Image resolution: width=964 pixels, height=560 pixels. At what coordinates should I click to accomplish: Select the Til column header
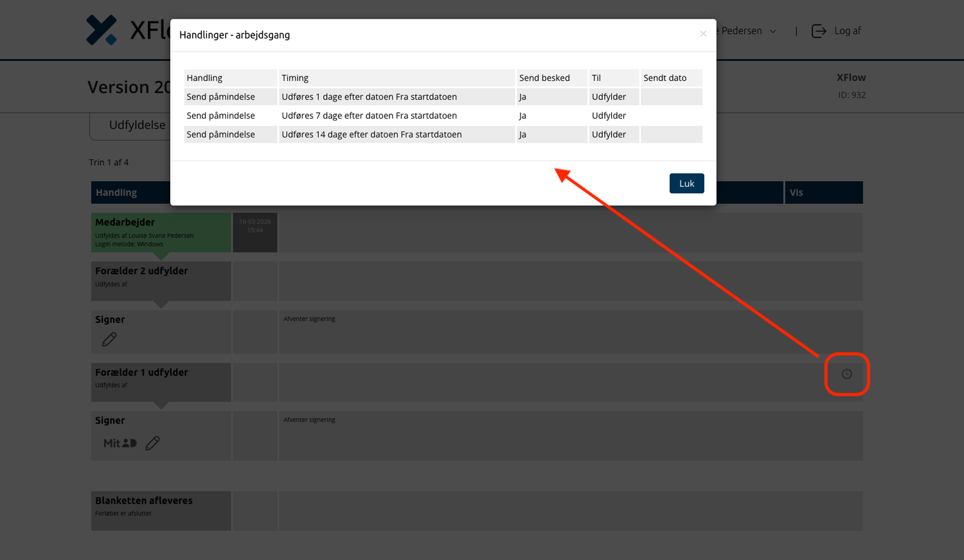tap(614, 78)
